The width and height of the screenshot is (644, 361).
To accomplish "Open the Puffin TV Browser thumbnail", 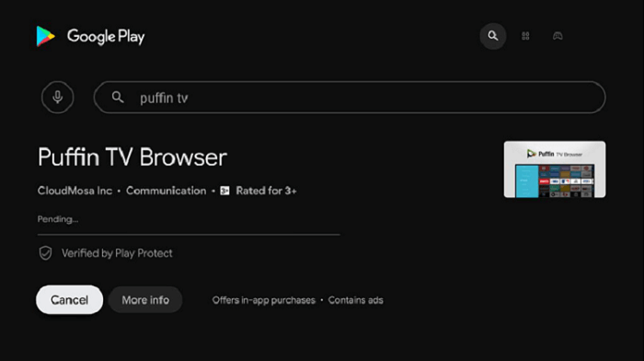I will pyautogui.click(x=555, y=169).
